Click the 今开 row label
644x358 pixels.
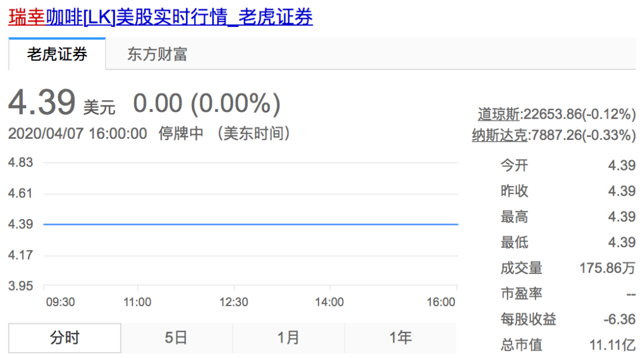(x=514, y=165)
